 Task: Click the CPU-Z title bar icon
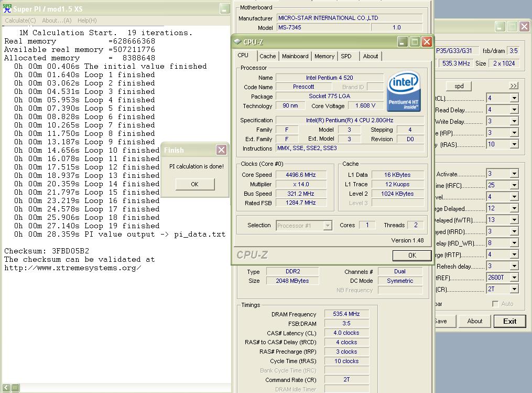click(x=238, y=41)
